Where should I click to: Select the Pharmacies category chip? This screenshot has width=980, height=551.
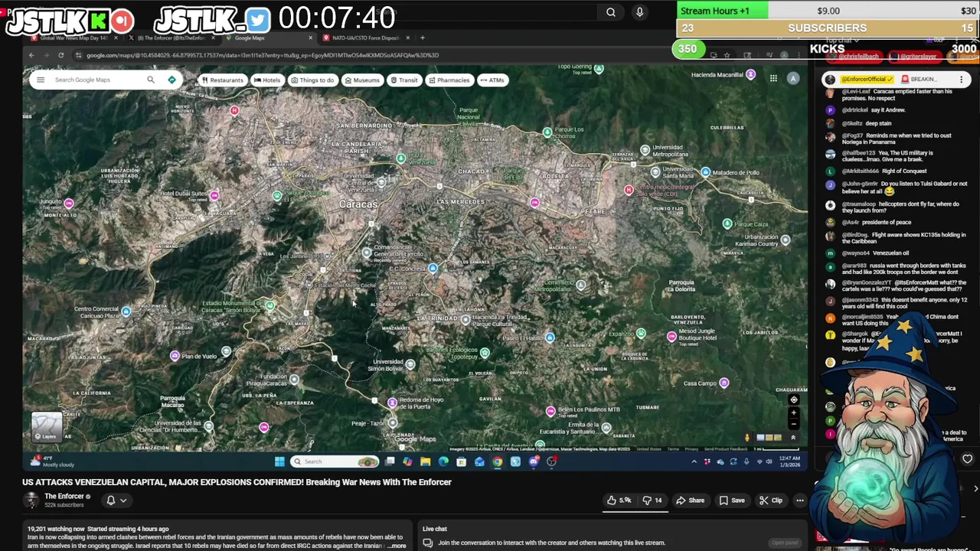coord(449,80)
